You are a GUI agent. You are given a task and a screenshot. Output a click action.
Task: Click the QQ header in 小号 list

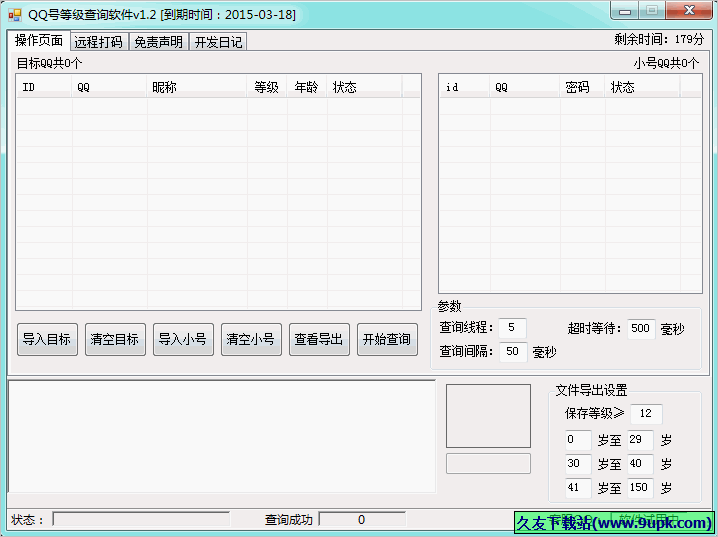(x=525, y=87)
